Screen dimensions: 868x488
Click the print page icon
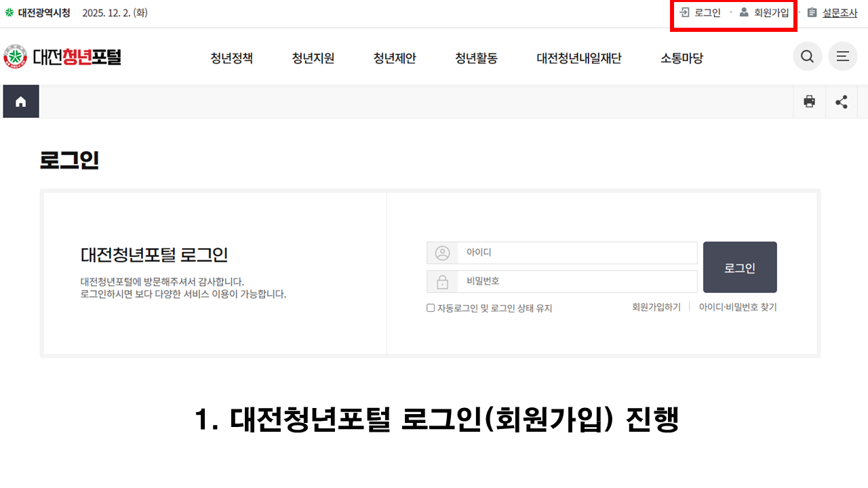809,102
